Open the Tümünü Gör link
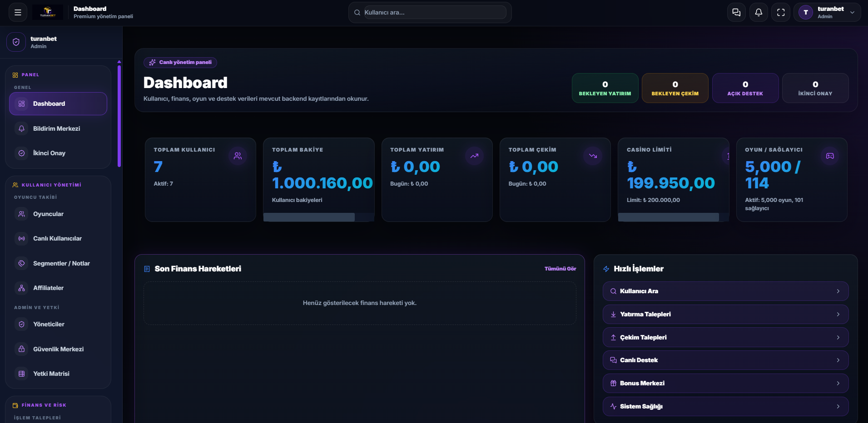This screenshot has width=868, height=423. [x=560, y=269]
